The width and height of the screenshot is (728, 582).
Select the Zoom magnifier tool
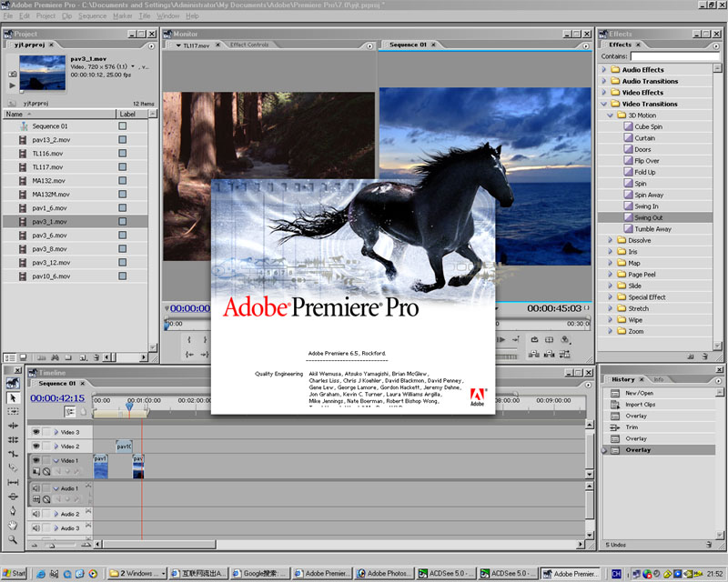pos(13,539)
